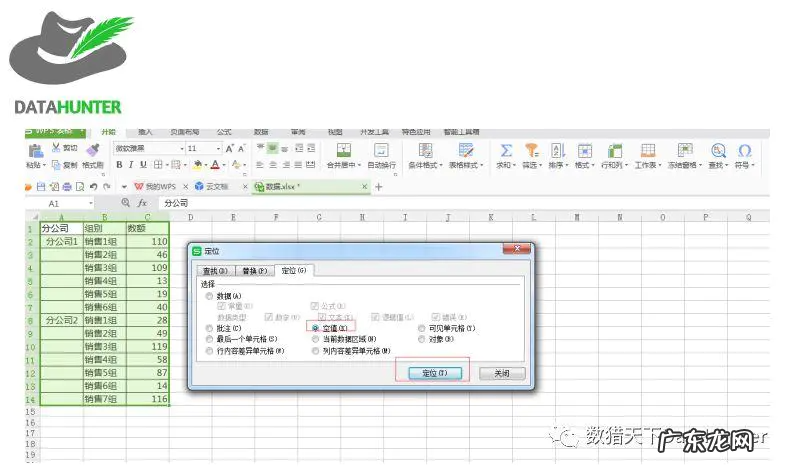Click the 符号 omega symbol icon
This screenshot has height=470, width=792.
click(745, 150)
